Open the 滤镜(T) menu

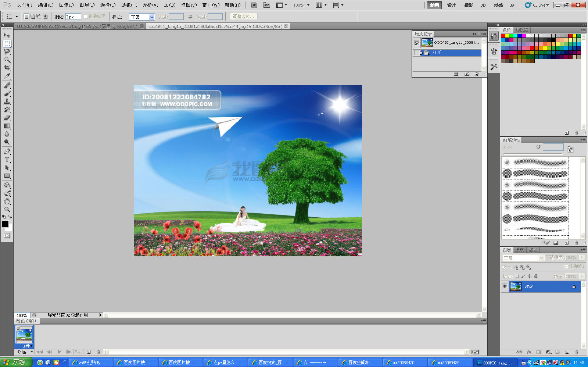(129, 5)
